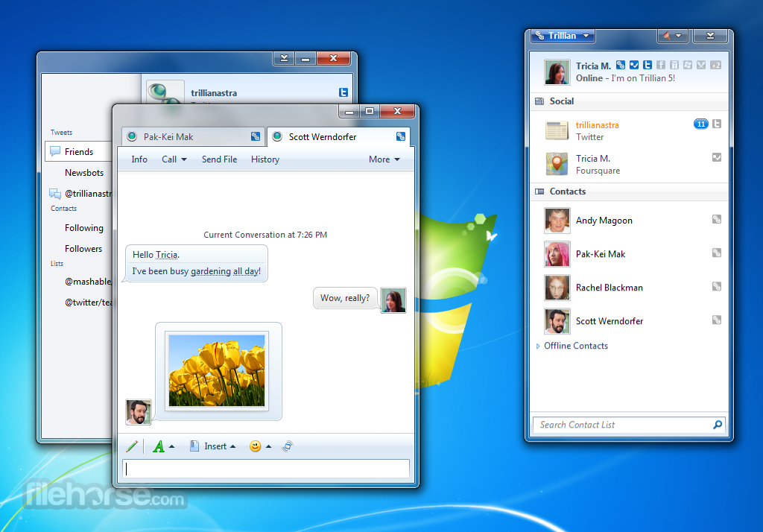Toggle the call icon next to Andy Magoon
The height and width of the screenshot is (532, 763).
[x=716, y=219]
